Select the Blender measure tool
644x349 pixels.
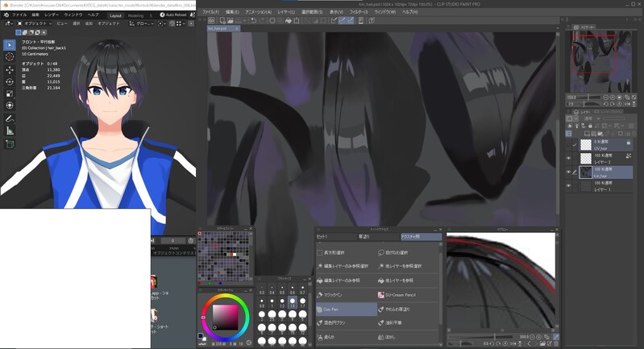(10, 131)
